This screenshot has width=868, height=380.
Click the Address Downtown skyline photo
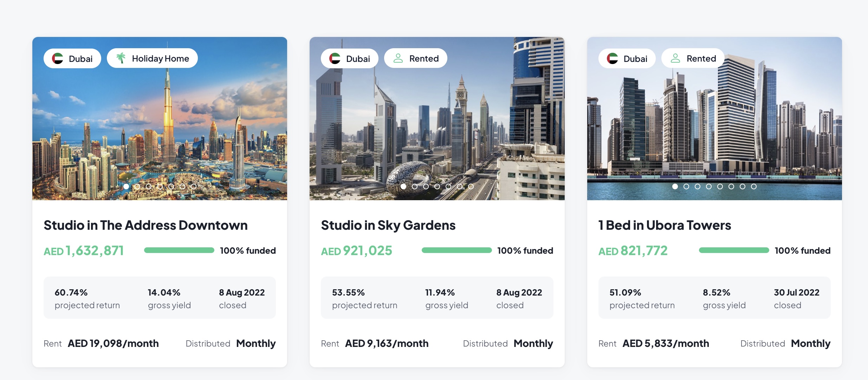pos(160,123)
